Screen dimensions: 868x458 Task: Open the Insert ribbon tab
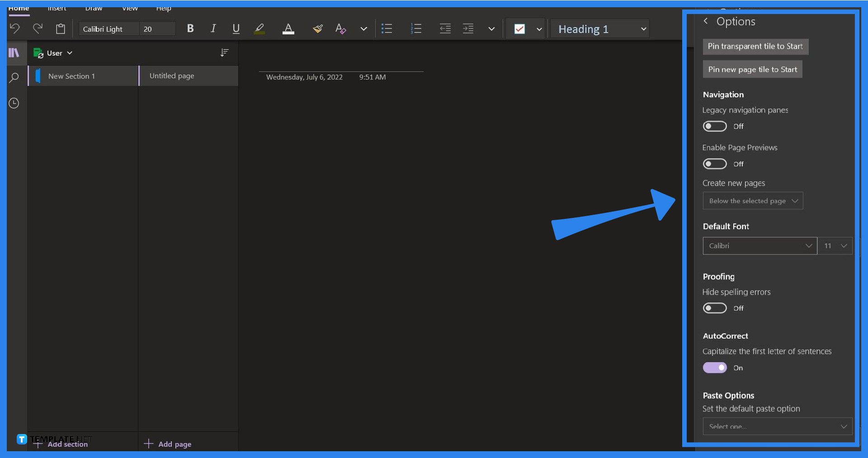tap(57, 8)
